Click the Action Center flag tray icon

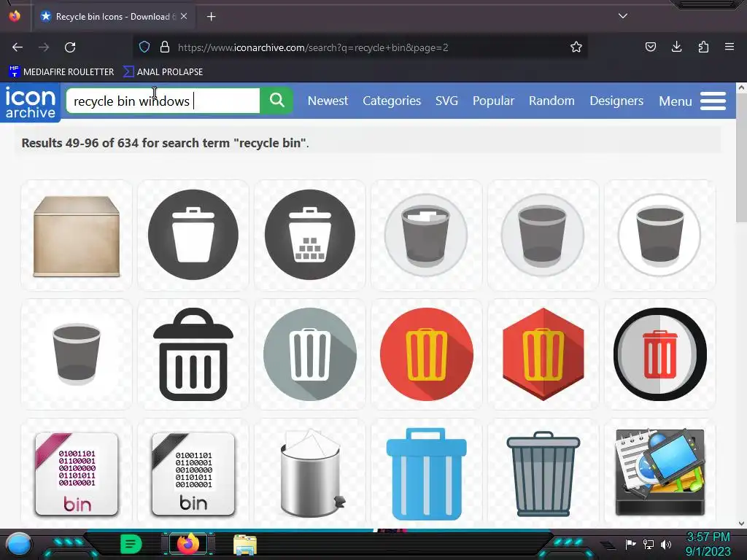click(x=631, y=544)
